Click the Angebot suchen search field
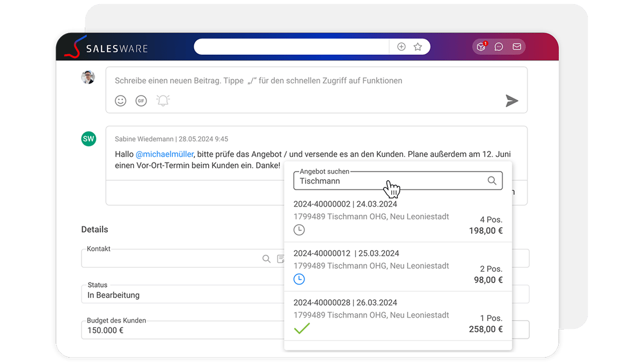This screenshot has height=362, width=644. tap(386, 181)
